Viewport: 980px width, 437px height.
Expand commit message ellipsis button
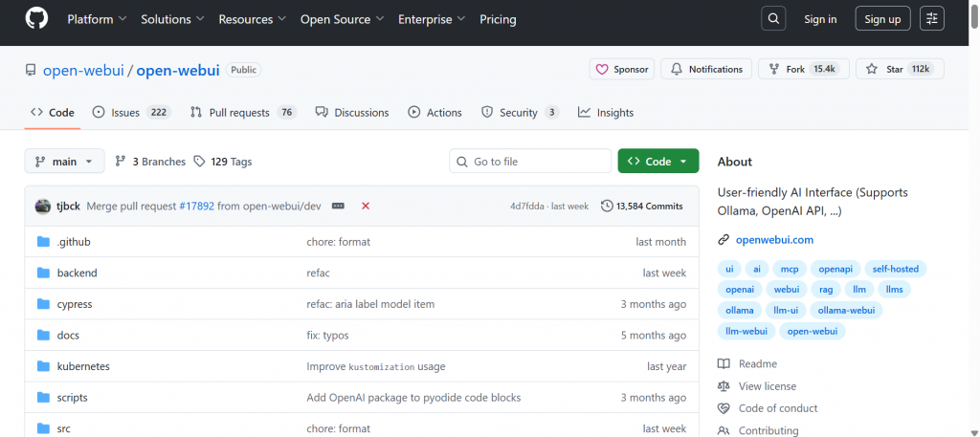(338, 206)
